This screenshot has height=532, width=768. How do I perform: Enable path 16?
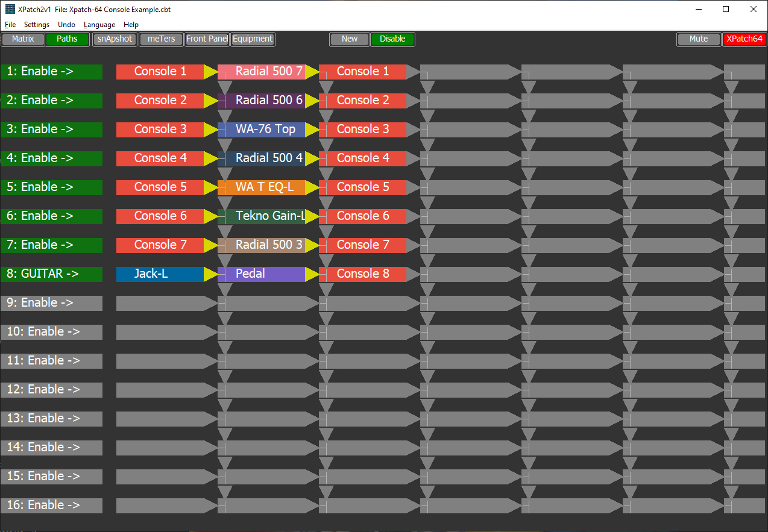[x=51, y=505]
